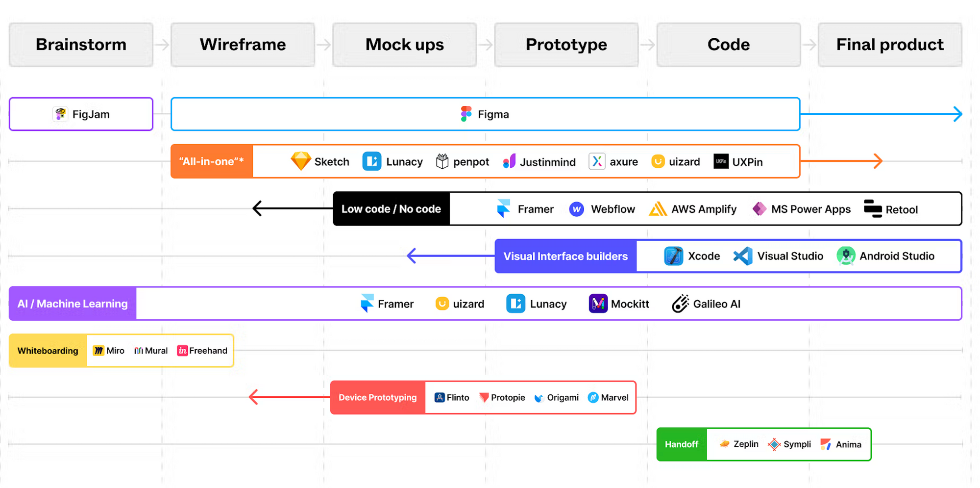Click the "Origami" text
980x488 pixels.
tap(563, 398)
